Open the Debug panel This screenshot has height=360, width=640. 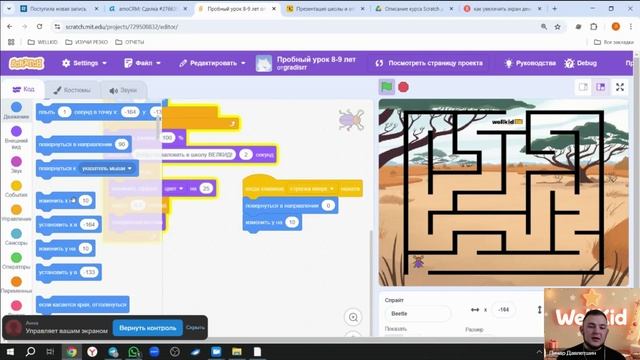point(581,63)
